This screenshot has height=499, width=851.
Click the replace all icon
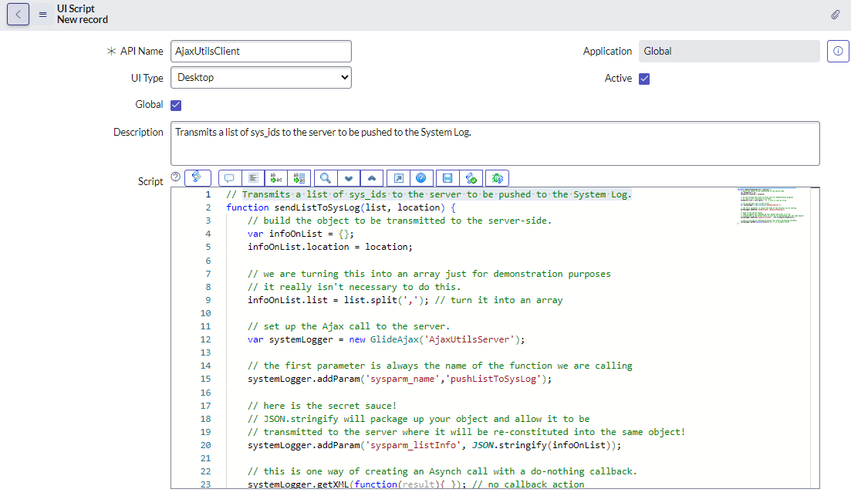pos(299,178)
